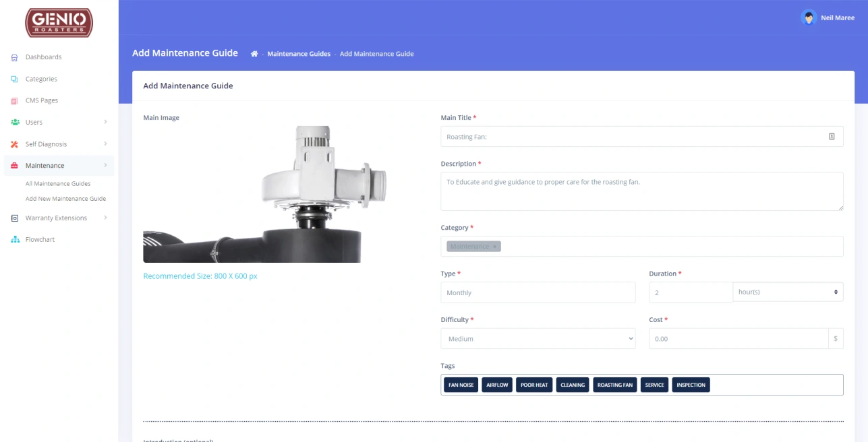Click the SERVICE tag
Image resolution: width=868 pixels, height=442 pixels.
(654, 385)
